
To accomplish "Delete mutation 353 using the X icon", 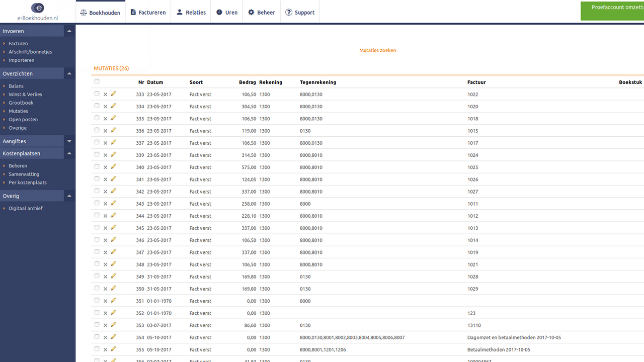I will coord(105,325).
